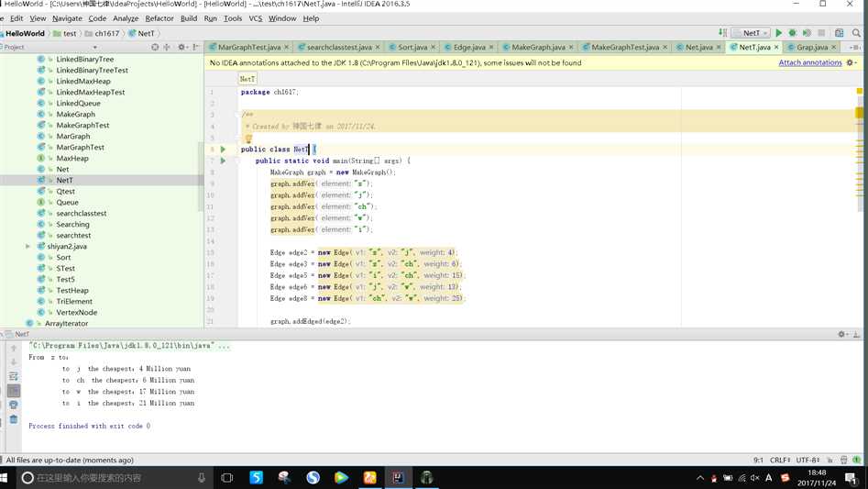868x489 pixels.
Task: Start debugging with the bug icon
Action: pos(793,33)
